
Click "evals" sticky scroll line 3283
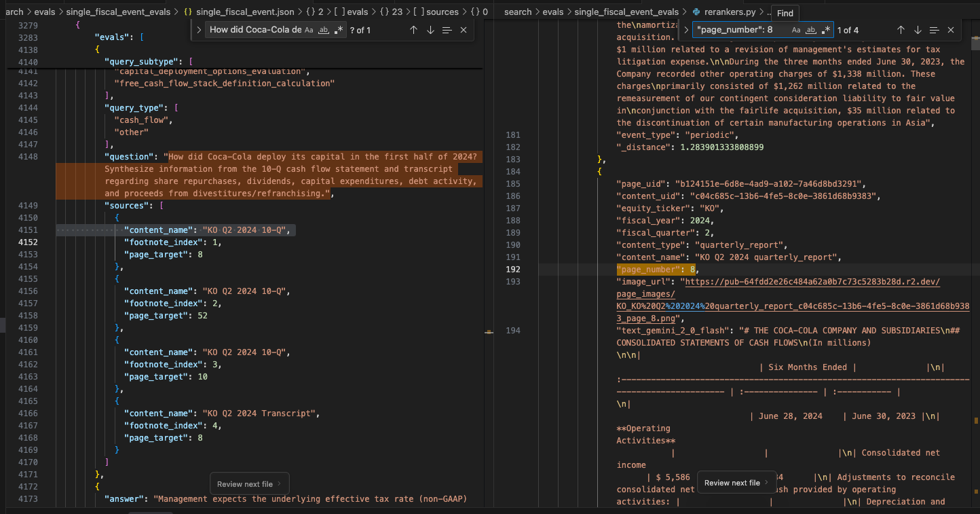point(113,37)
